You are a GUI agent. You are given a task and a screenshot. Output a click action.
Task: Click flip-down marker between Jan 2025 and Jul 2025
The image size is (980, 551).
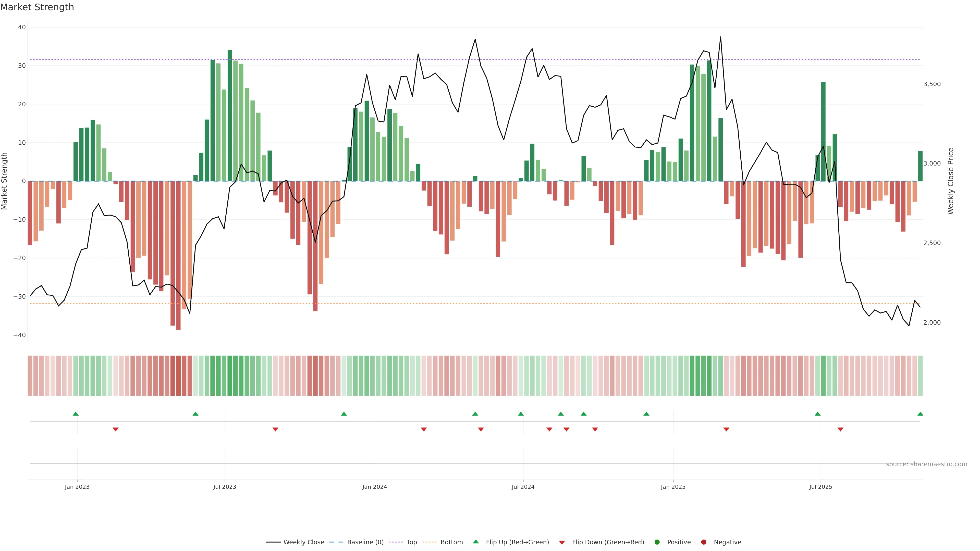point(726,429)
